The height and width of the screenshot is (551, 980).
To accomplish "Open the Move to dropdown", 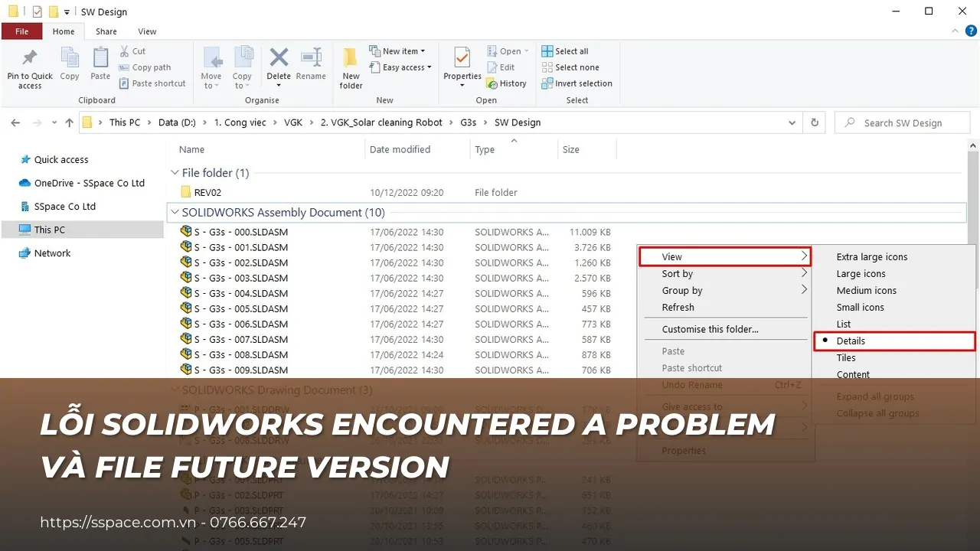I will tap(211, 68).
